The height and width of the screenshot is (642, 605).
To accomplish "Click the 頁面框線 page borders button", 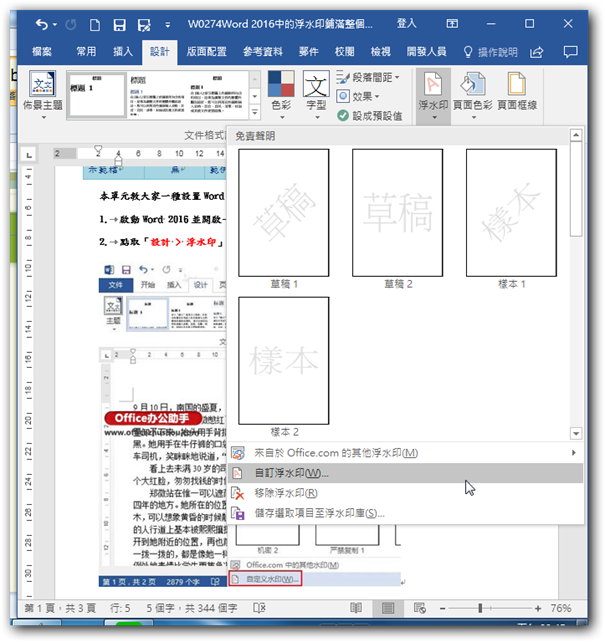I will [x=517, y=92].
